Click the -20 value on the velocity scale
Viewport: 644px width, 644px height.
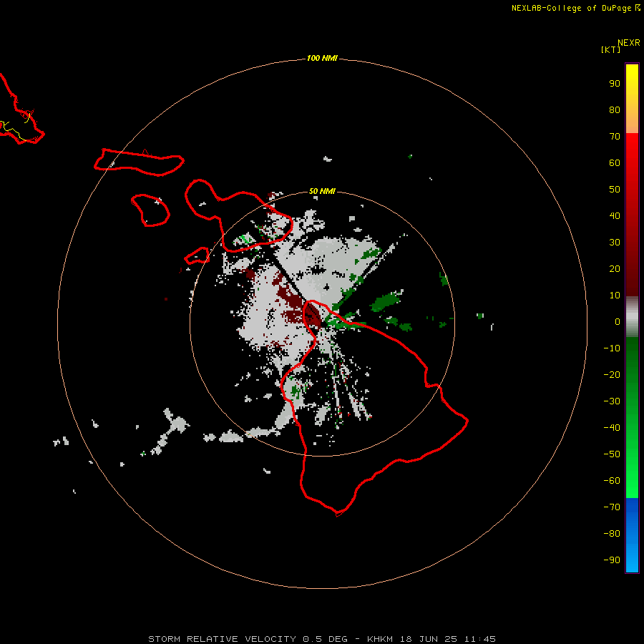(x=612, y=375)
